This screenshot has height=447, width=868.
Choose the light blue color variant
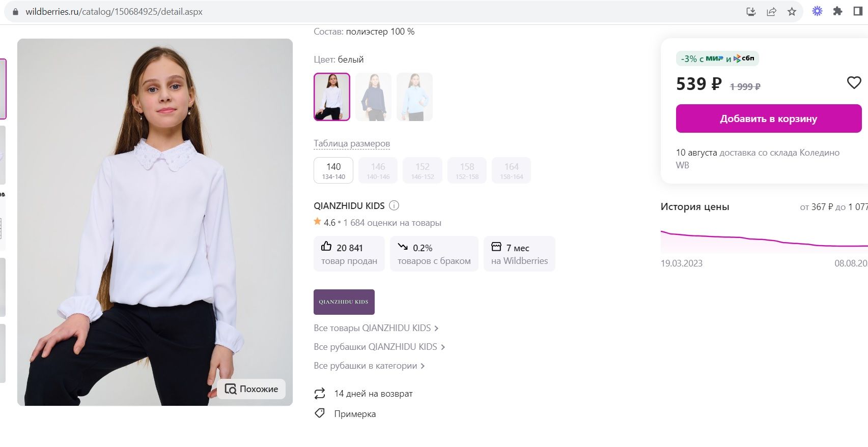[414, 97]
